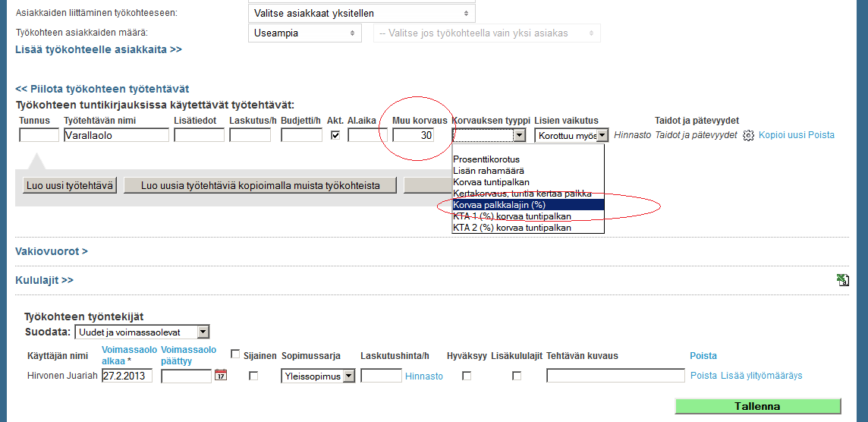Open the Lisien vaikutus dropdown
The width and height of the screenshot is (868, 422).
pyautogui.click(x=571, y=135)
